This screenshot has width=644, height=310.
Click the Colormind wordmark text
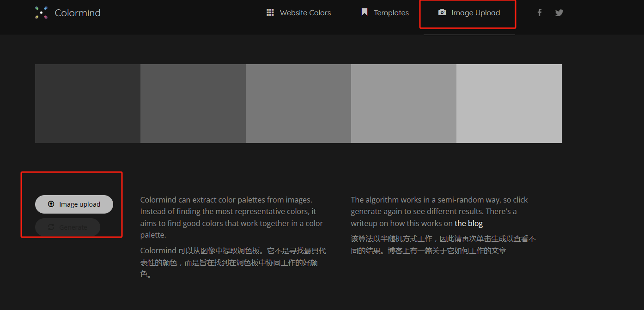[x=77, y=12]
